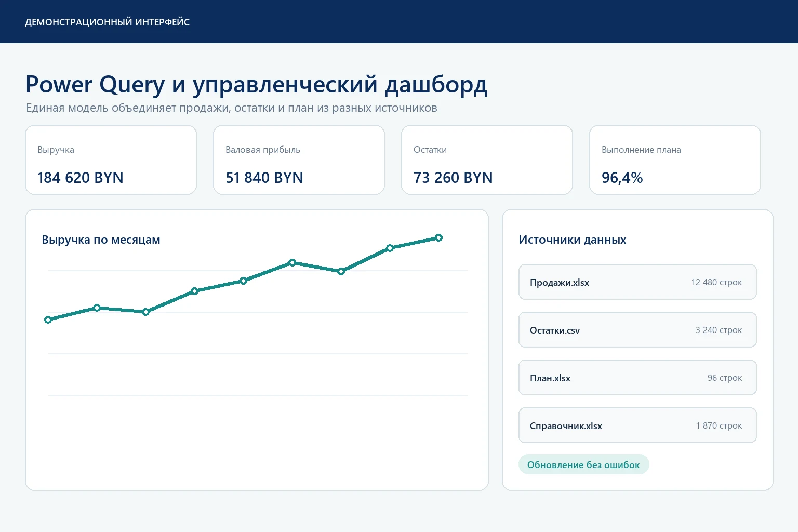
Task: Click the 12 480 строк count
Action: pyautogui.click(x=716, y=282)
